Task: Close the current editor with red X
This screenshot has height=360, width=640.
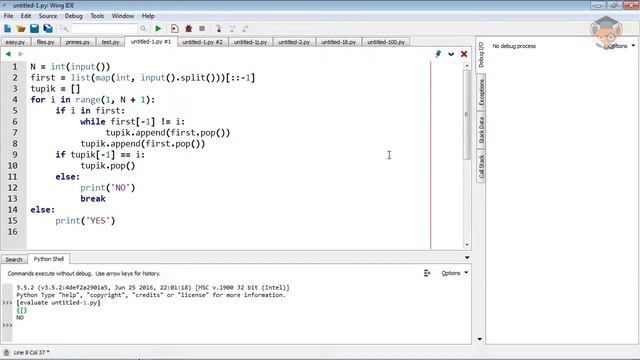Action: pyautogui.click(x=464, y=54)
